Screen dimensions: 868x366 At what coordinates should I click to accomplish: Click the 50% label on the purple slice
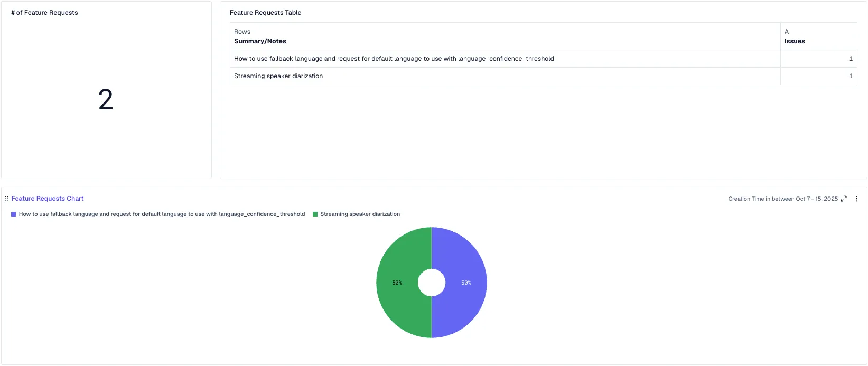(466, 283)
